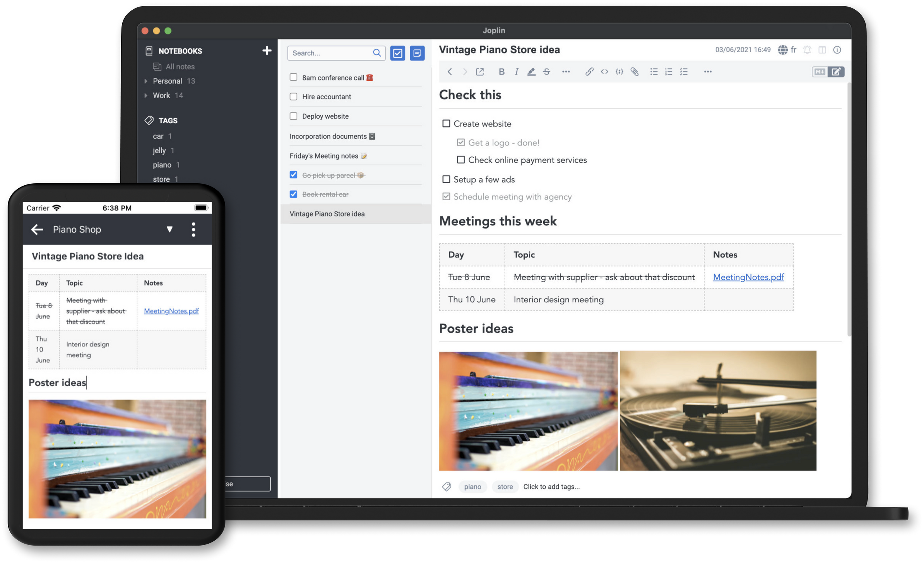Click the Toggle editor layout icon

click(x=837, y=71)
